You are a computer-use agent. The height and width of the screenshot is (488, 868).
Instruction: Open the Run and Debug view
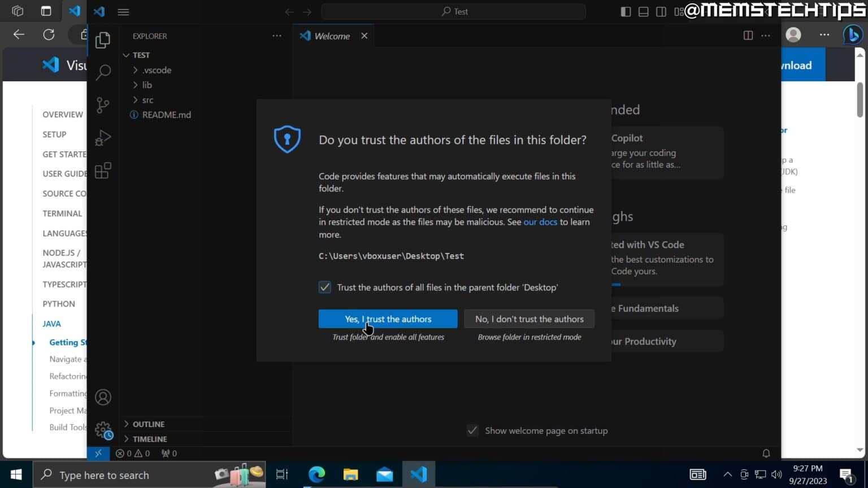coord(103,138)
